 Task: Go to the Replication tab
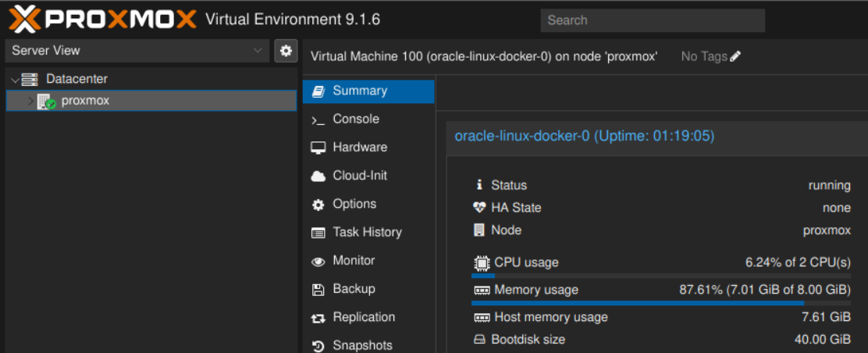(364, 317)
